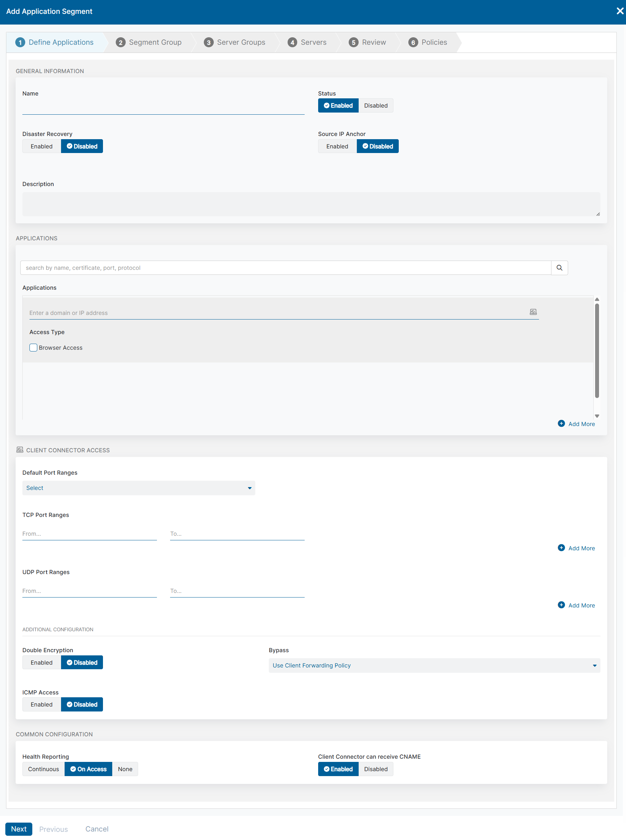This screenshot has width=626, height=840.
Task: Enable ICMP Access
Action: click(x=42, y=704)
